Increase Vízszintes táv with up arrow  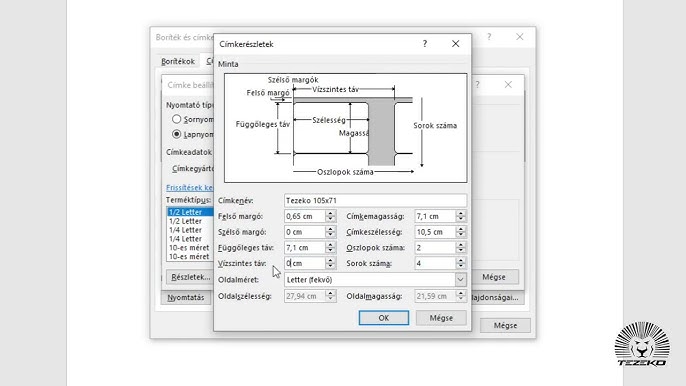[x=331, y=260]
